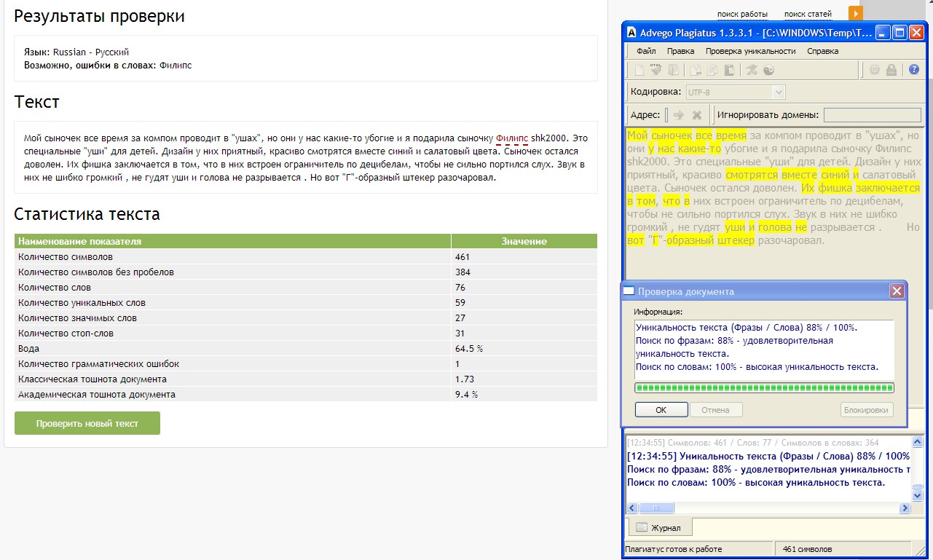The width and height of the screenshot is (933, 560).
Task: Click the Количество значимых слов value 27
Action: pyautogui.click(x=460, y=318)
